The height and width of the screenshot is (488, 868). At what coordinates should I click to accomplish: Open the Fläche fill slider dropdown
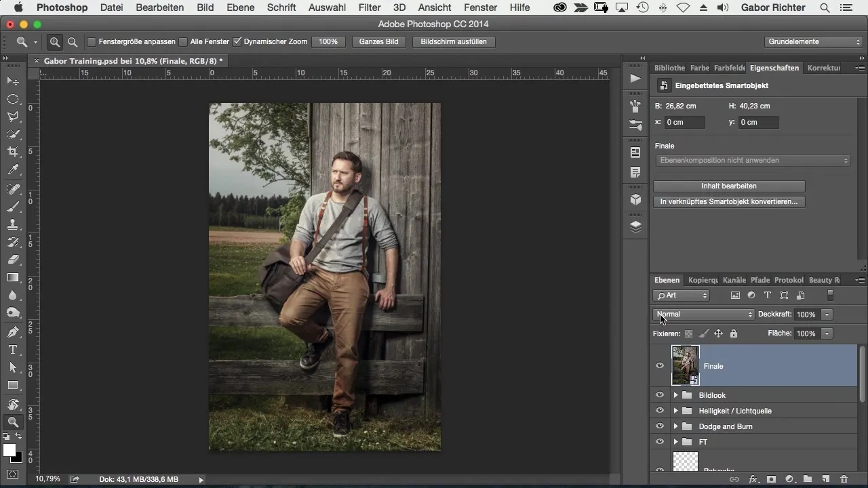(827, 333)
